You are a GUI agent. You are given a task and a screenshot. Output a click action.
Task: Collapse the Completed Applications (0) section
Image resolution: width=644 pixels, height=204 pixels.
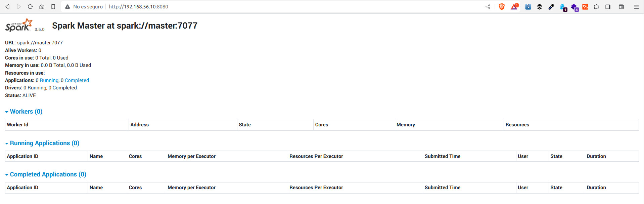(x=46, y=174)
